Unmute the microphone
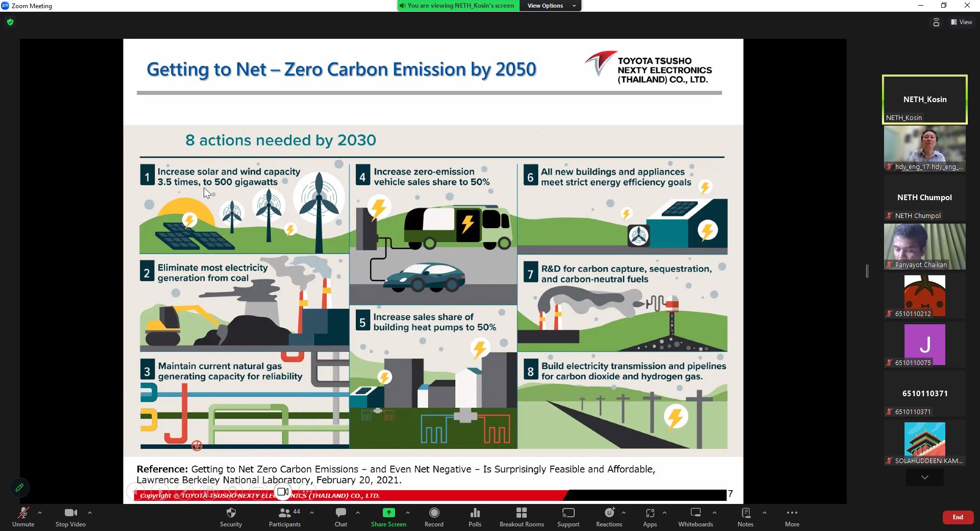Image resolution: width=980 pixels, height=531 pixels. point(23,513)
